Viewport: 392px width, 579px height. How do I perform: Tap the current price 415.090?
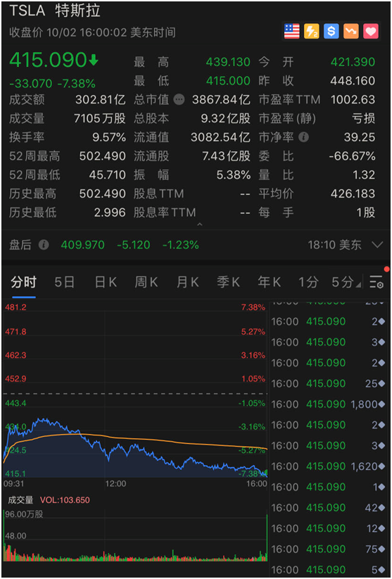pos(48,61)
